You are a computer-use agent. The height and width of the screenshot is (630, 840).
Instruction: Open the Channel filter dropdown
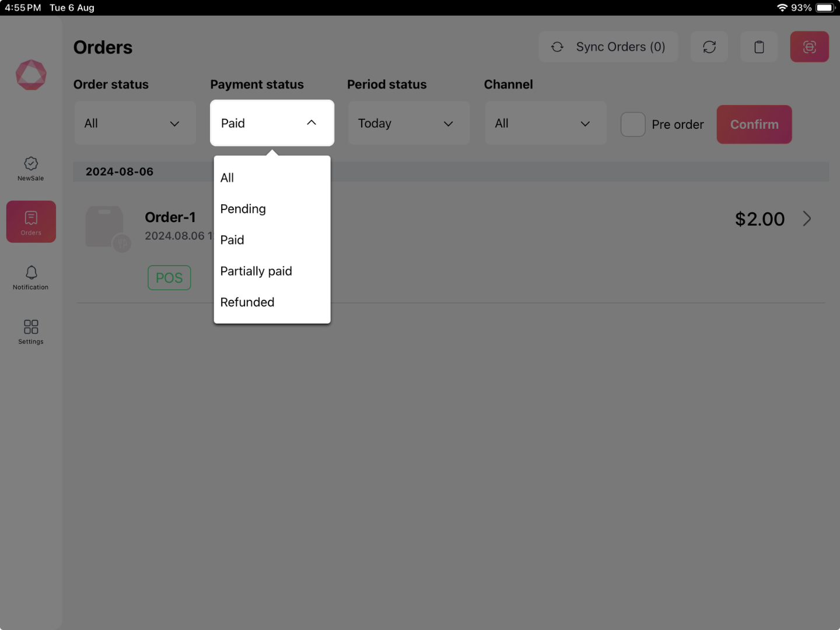(545, 124)
